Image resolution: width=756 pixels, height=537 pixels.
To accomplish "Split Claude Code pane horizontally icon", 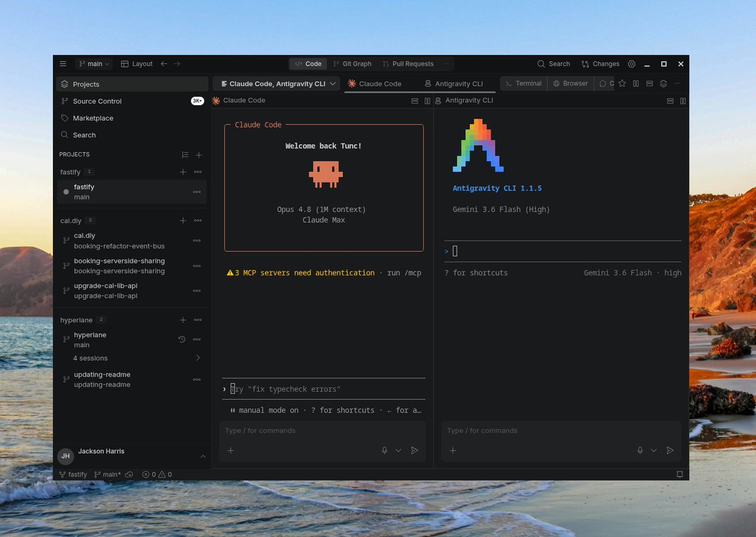I will [x=415, y=101].
